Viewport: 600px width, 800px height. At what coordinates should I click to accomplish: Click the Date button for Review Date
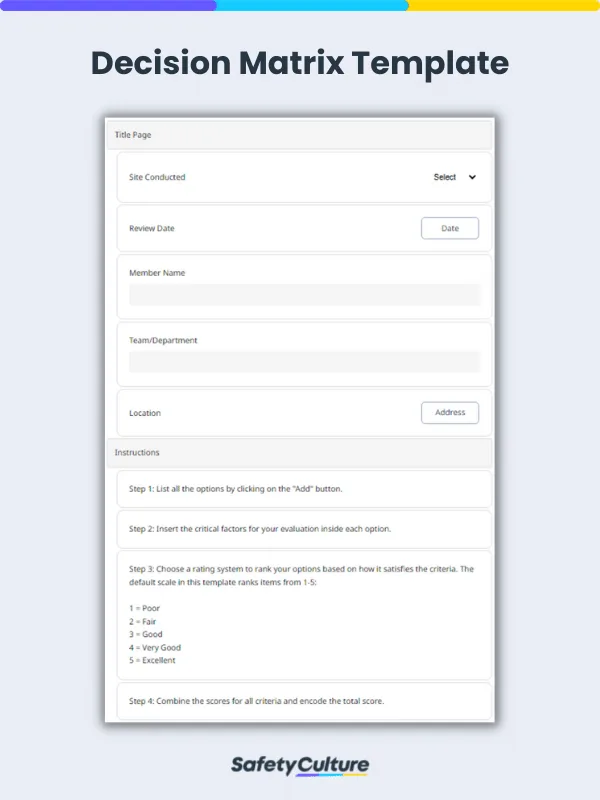pos(450,228)
